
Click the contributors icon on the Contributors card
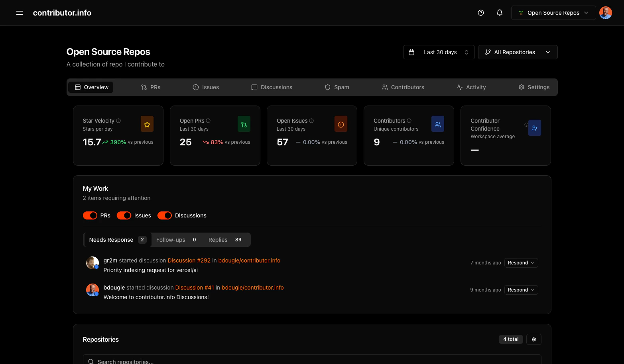click(x=437, y=124)
